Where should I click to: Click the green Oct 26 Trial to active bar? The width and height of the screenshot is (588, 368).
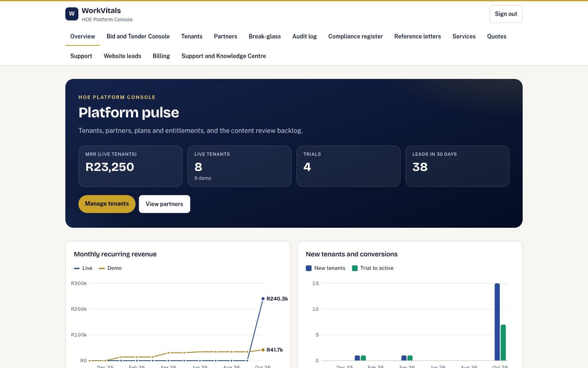(x=503, y=343)
